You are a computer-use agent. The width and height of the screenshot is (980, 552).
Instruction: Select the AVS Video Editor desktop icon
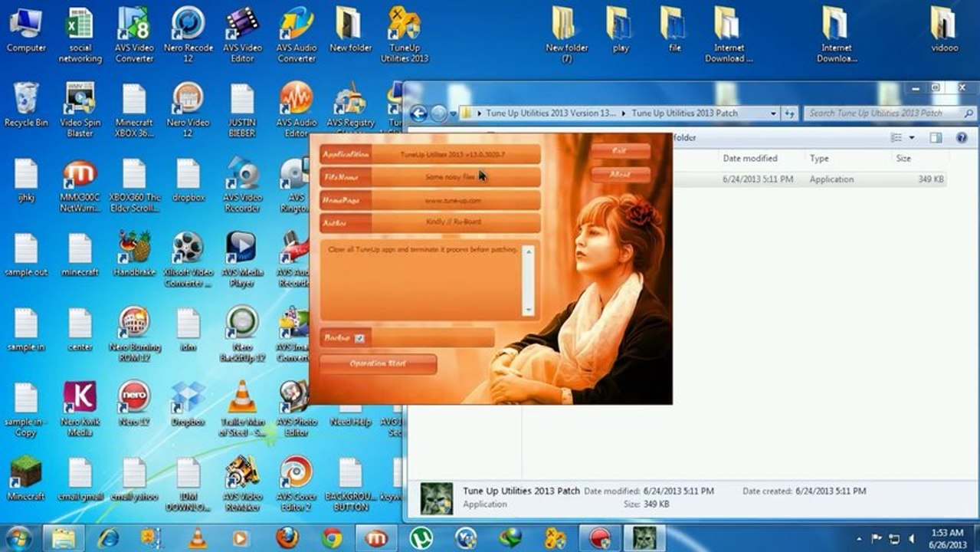[242, 35]
